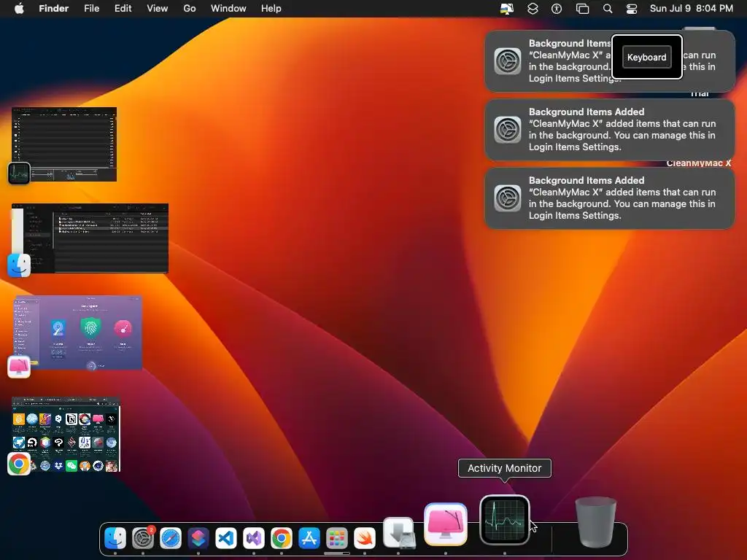Open Visual Studio Code from the Dock
Image resolution: width=747 pixels, height=560 pixels.
(226, 538)
